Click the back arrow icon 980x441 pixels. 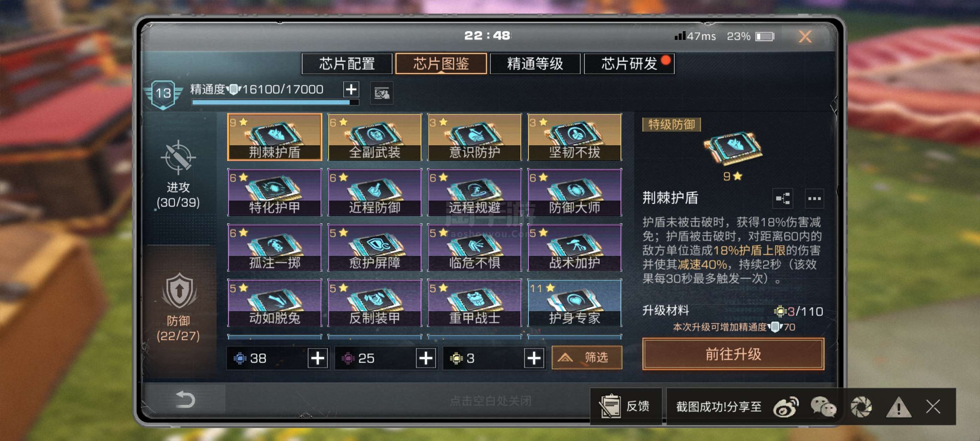(x=185, y=400)
